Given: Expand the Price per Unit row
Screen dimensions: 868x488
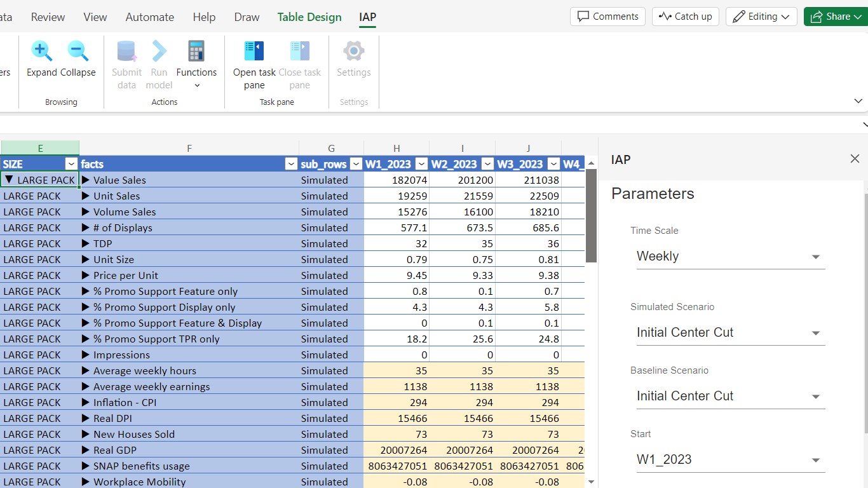Looking at the screenshot, I should pyautogui.click(x=86, y=276).
